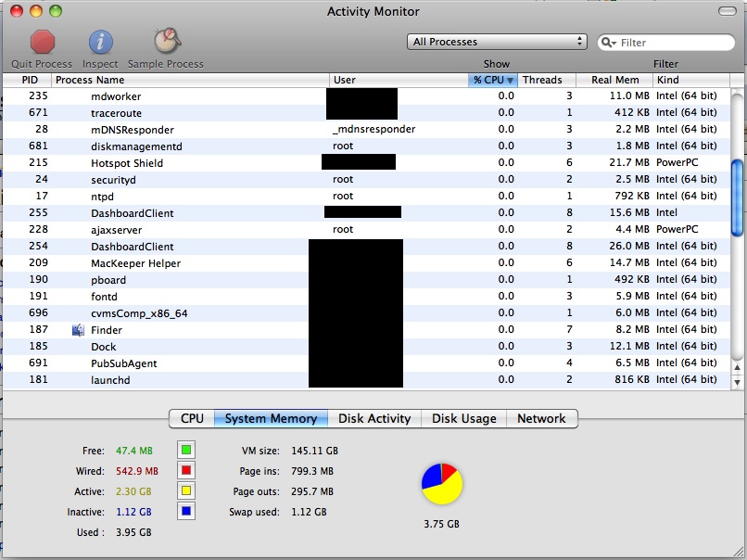Select the MacKeeper Helper process row
Image resolution: width=747 pixels, height=560 pixels.
tap(366, 263)
